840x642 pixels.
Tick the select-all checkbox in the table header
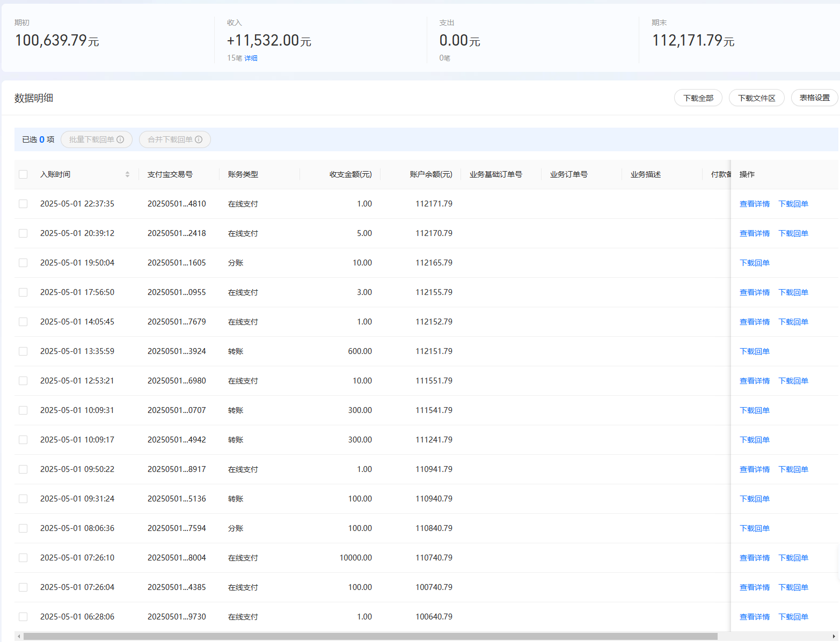(x=23, y=174)
